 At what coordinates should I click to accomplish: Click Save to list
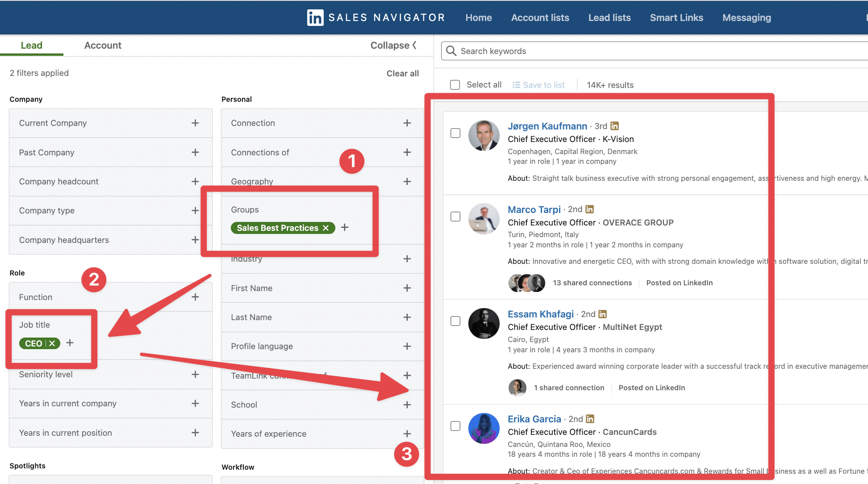pos(538,85)
